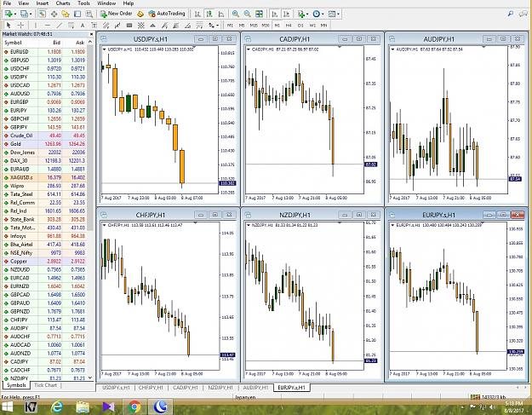Expand the New Chart dropdown arrow
The image size is (532, 415).
click(15, 14)
